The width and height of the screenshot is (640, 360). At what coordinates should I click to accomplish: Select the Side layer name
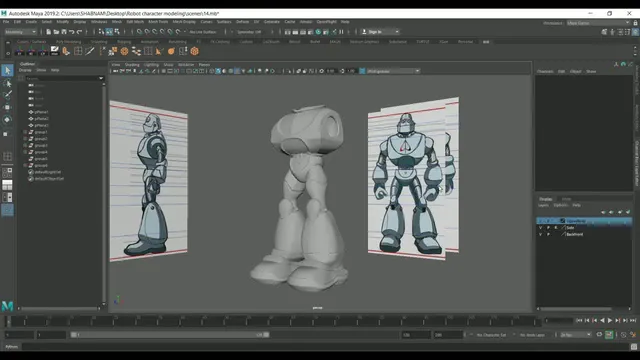coord(570,228)
